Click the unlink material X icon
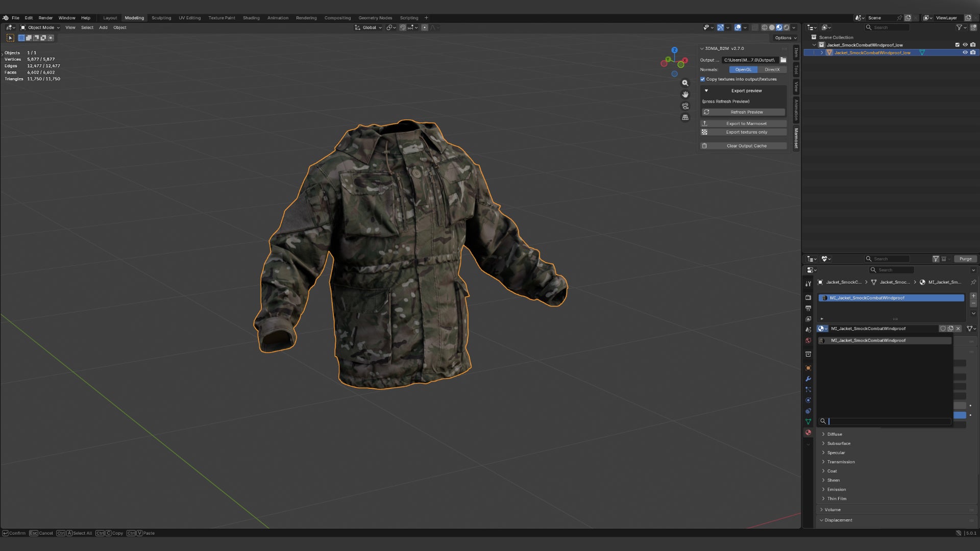980x551 pixels. point(958,329)
